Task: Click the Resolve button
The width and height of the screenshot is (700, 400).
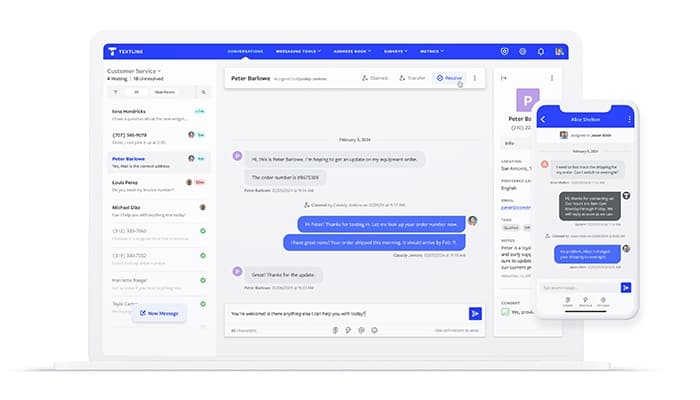Action: (449, 78)
